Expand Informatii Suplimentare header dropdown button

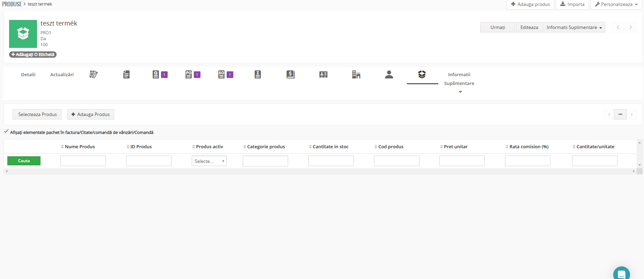point(574,27)
